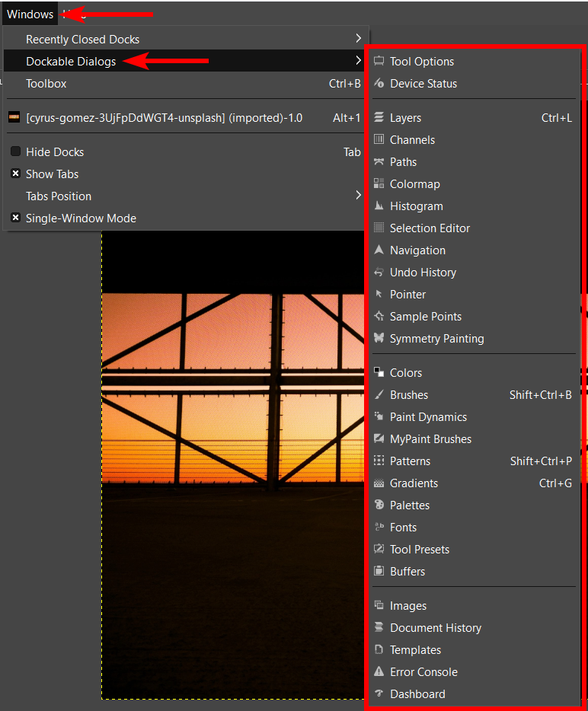Click the Layers icon in submenu

(379, 118)
